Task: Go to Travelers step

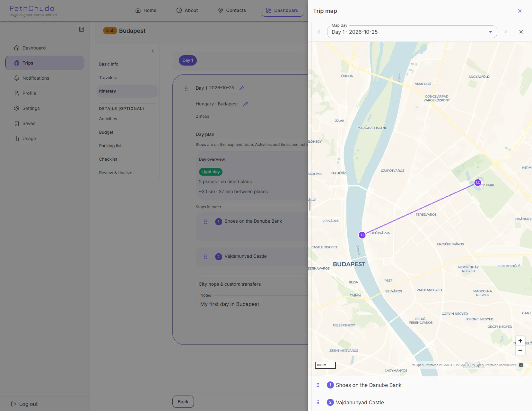Action: click(127, 78)
